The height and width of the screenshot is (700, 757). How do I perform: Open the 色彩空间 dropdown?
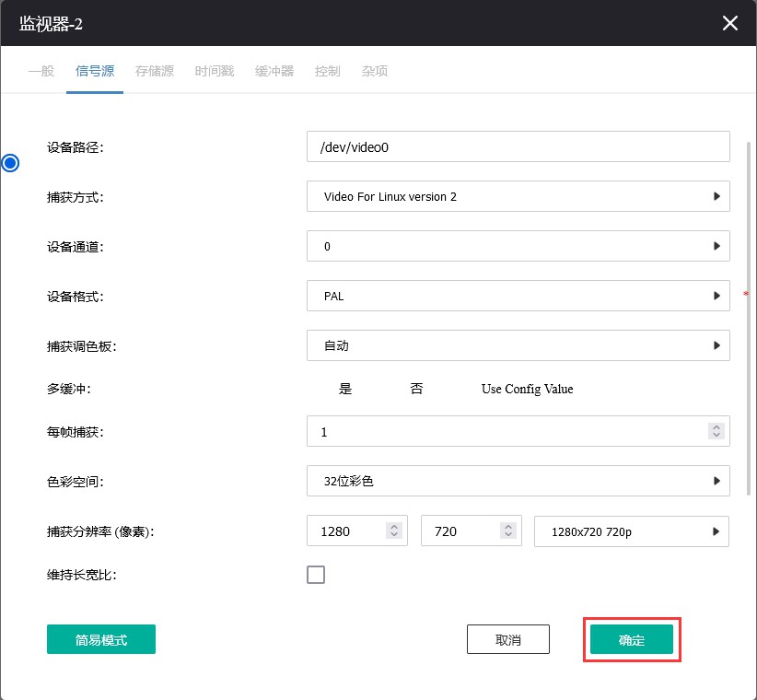(518, 481)
